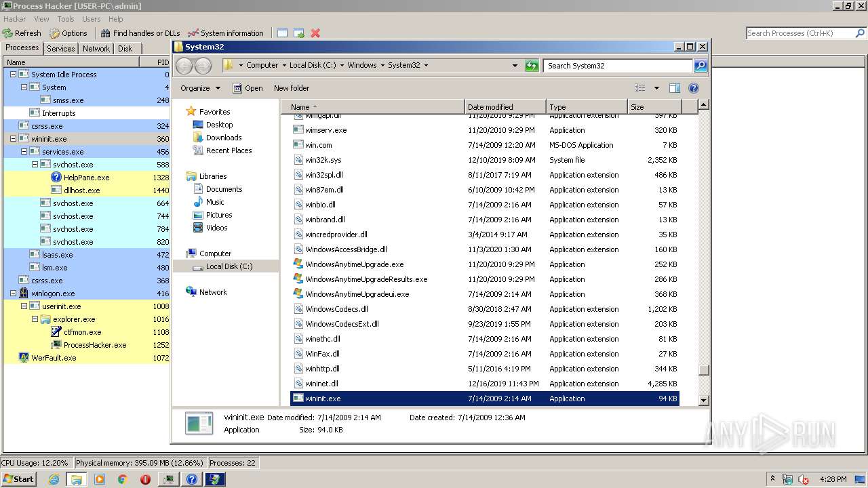
Task: Sort by Size column header
Action: coord(654,107)
